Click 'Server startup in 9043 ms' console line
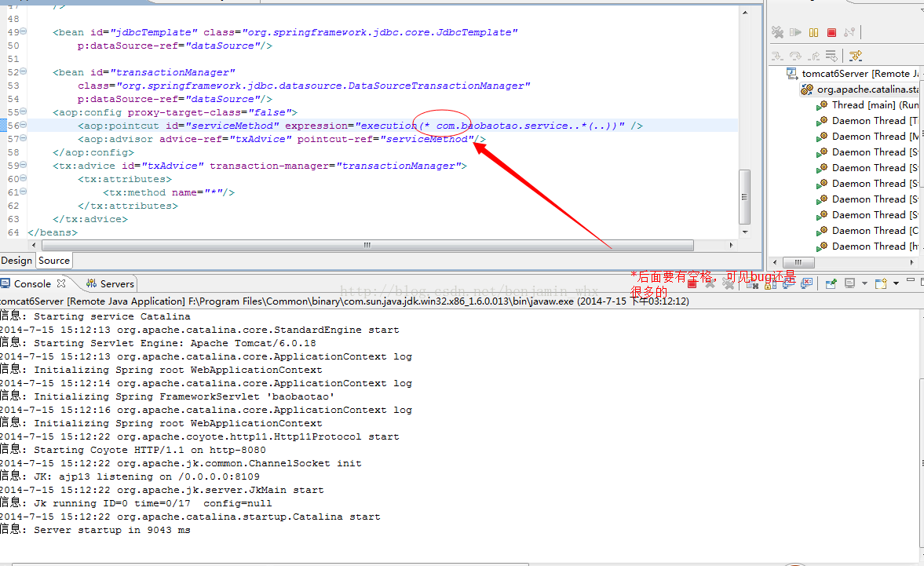The width and height of the screenshot is (924, 566). [112, 529]
